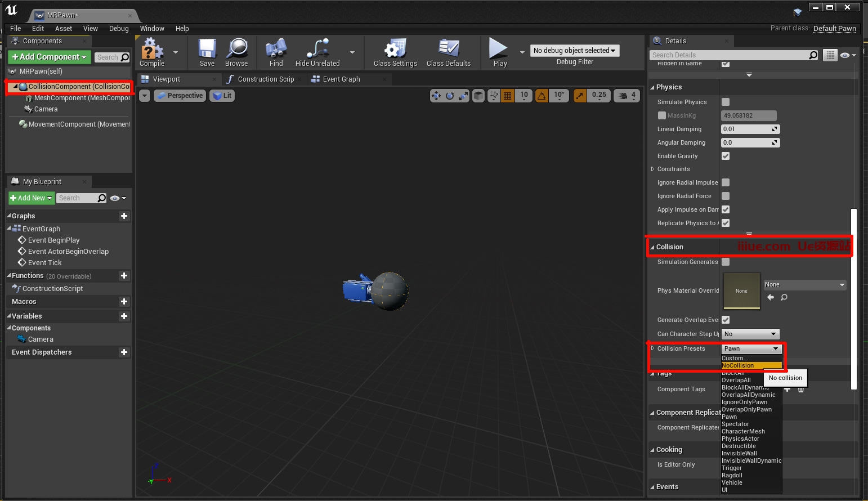Open the Window menu

click(x=152, y=29)
